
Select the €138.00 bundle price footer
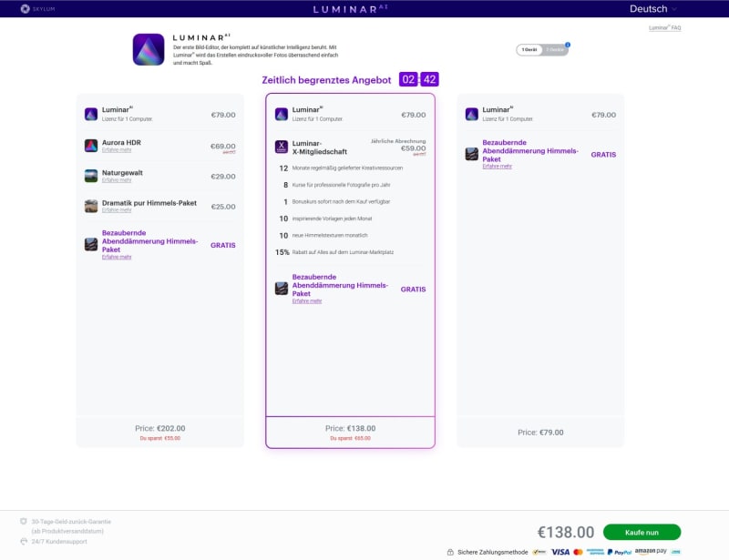tap(351, 433)
